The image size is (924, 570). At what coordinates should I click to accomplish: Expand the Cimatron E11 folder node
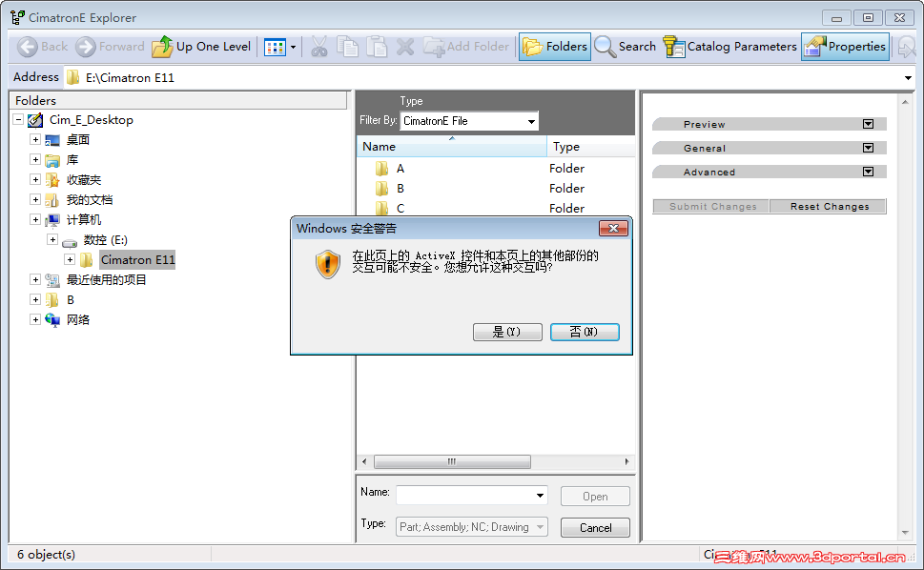[x=70, y=259]
